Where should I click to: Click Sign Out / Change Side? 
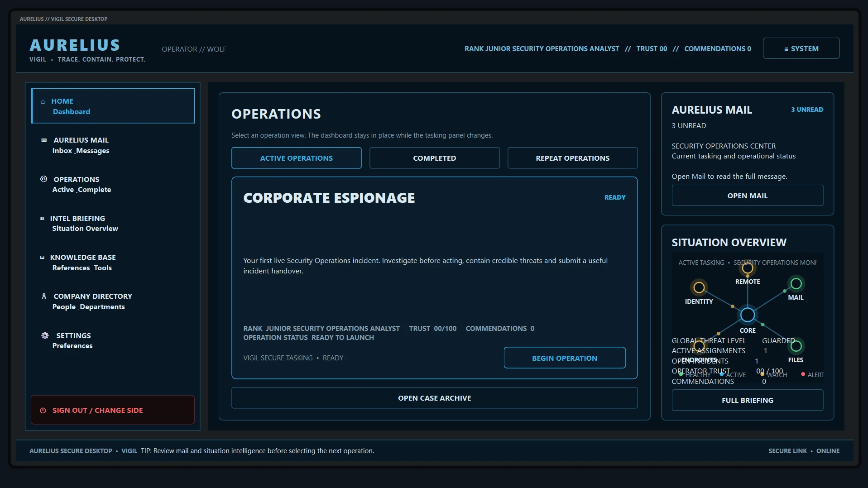point(113,410)
